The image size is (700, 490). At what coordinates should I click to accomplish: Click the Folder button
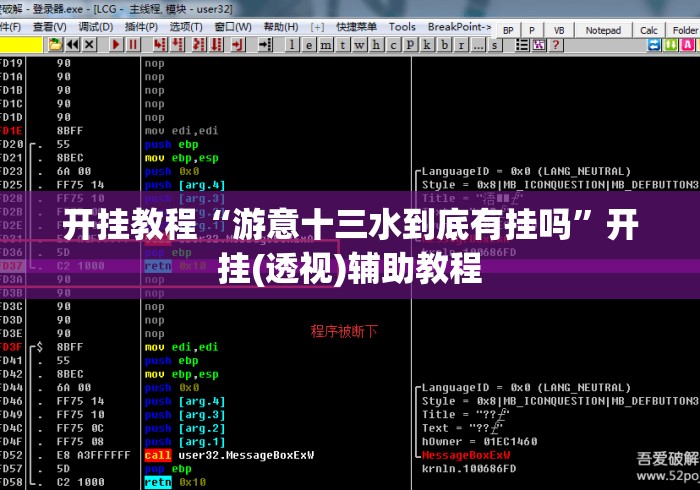[x=685, y=30]
